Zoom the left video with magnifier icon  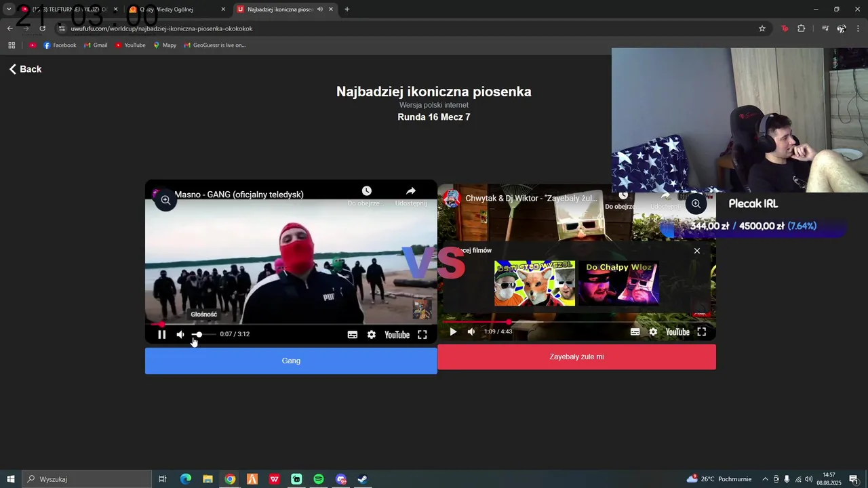pyautogui.click(x=165, y=200)
